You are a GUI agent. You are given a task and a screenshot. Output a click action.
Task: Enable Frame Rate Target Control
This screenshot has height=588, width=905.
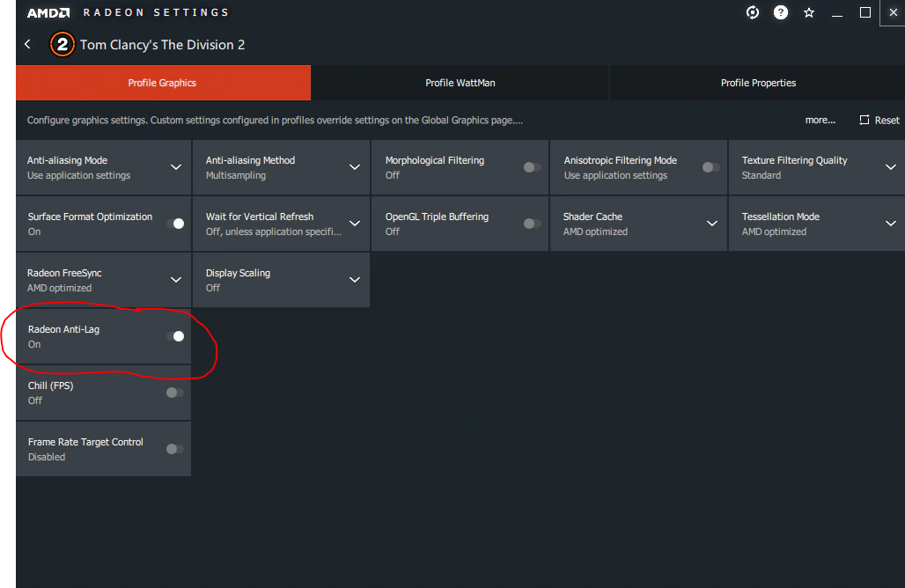pos(174,449)
